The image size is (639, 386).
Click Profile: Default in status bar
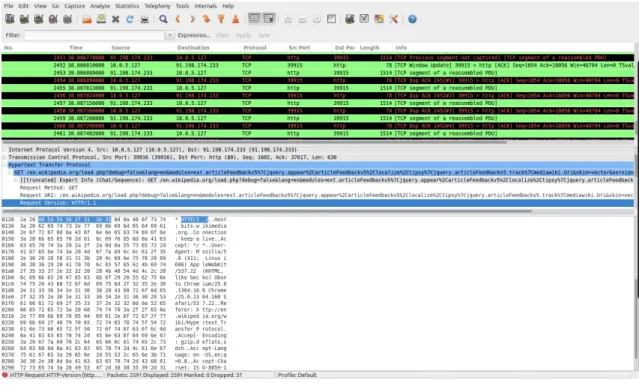297,375
